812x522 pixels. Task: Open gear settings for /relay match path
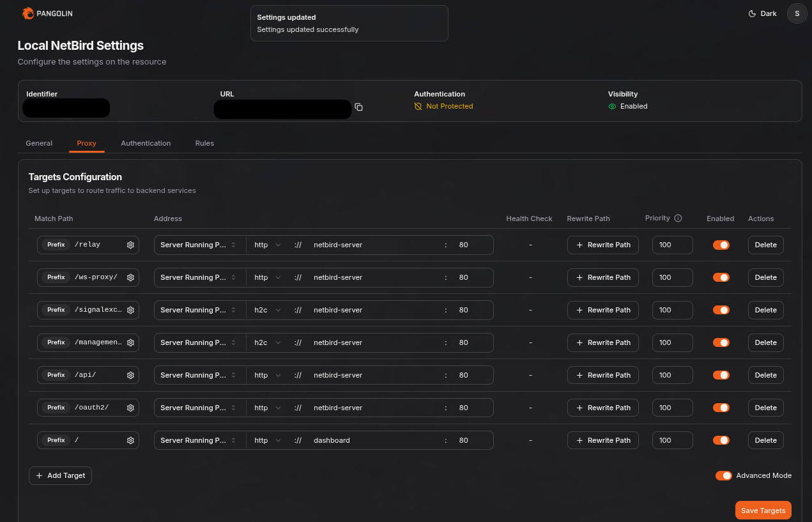click(x=130, y=245)
